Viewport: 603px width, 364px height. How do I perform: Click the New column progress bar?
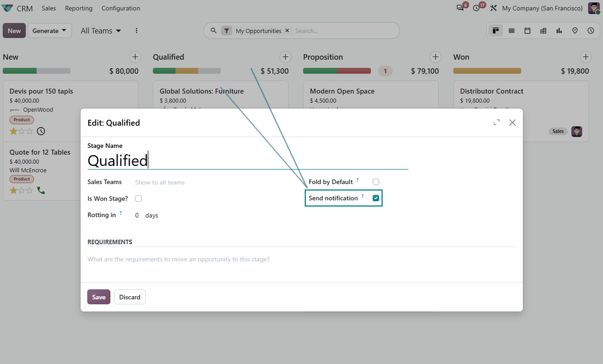pos(36,71)
